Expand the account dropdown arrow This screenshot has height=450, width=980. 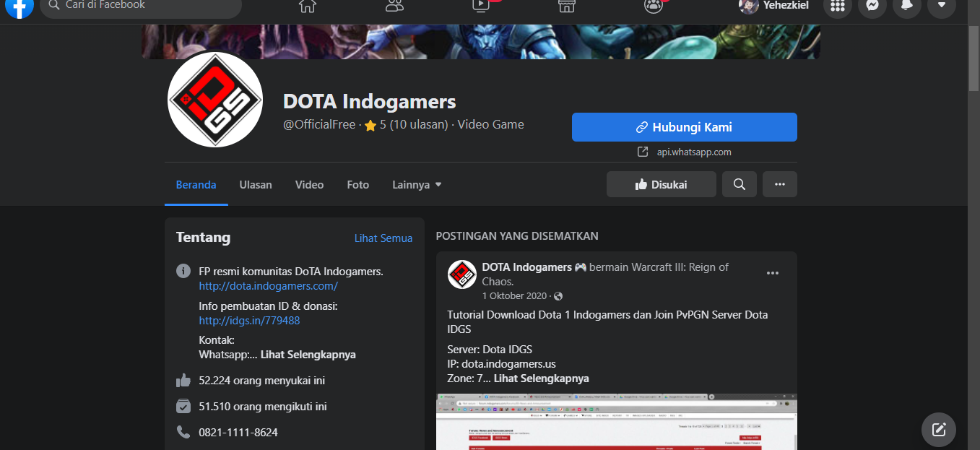(942, 6)
